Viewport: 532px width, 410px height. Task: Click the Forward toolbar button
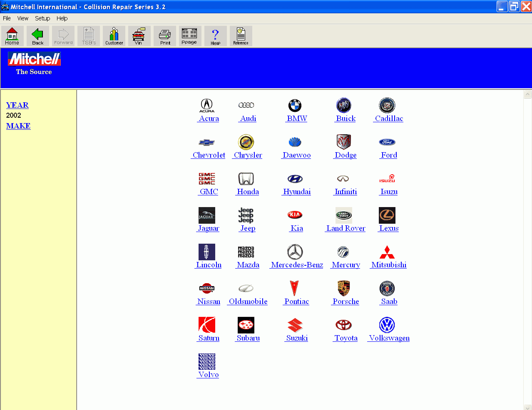pos(63,36)
